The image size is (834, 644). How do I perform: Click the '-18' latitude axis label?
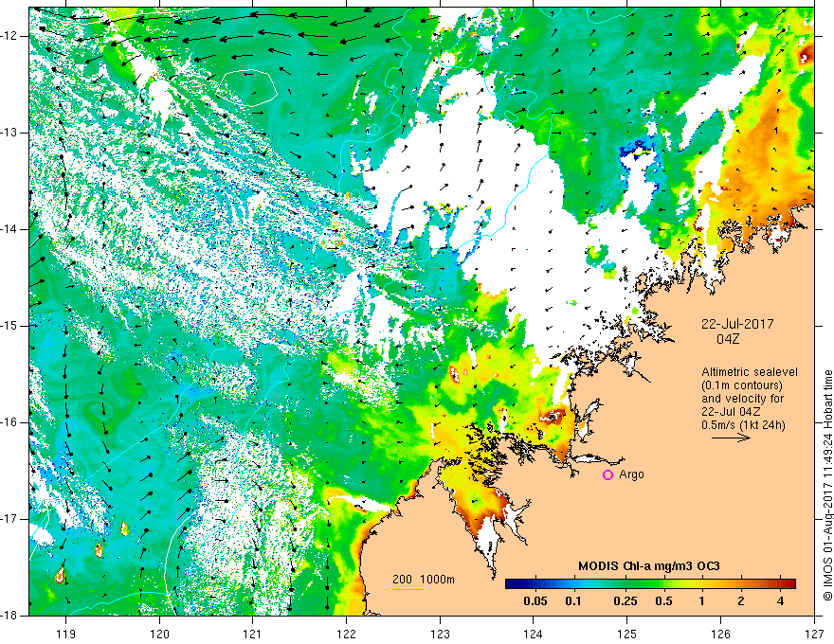point(9,616)
